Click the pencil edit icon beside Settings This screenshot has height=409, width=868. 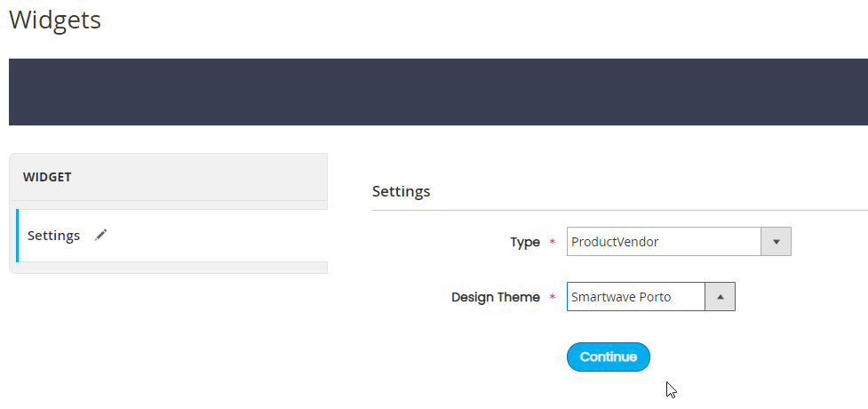click(100, 235)
